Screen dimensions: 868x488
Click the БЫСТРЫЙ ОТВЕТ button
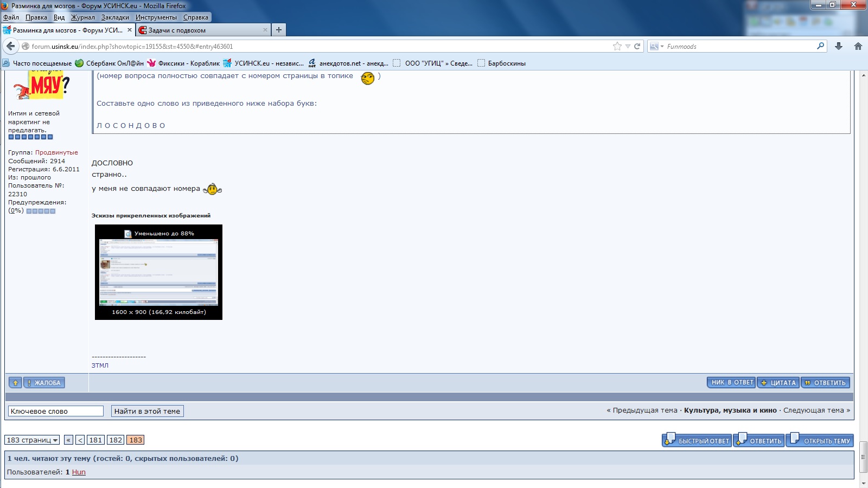(697, 440)
